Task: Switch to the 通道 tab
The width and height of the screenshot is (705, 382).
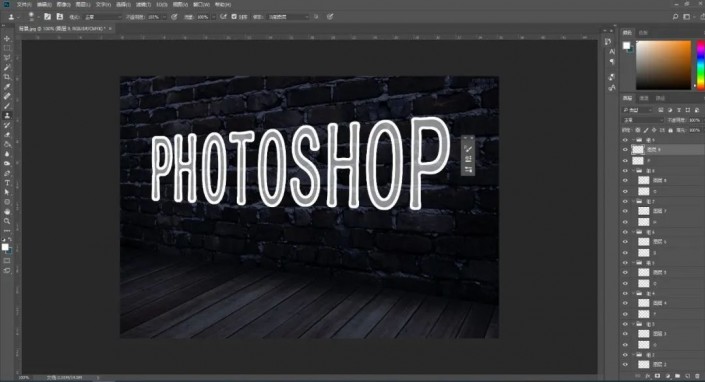Action: (644, 98)
